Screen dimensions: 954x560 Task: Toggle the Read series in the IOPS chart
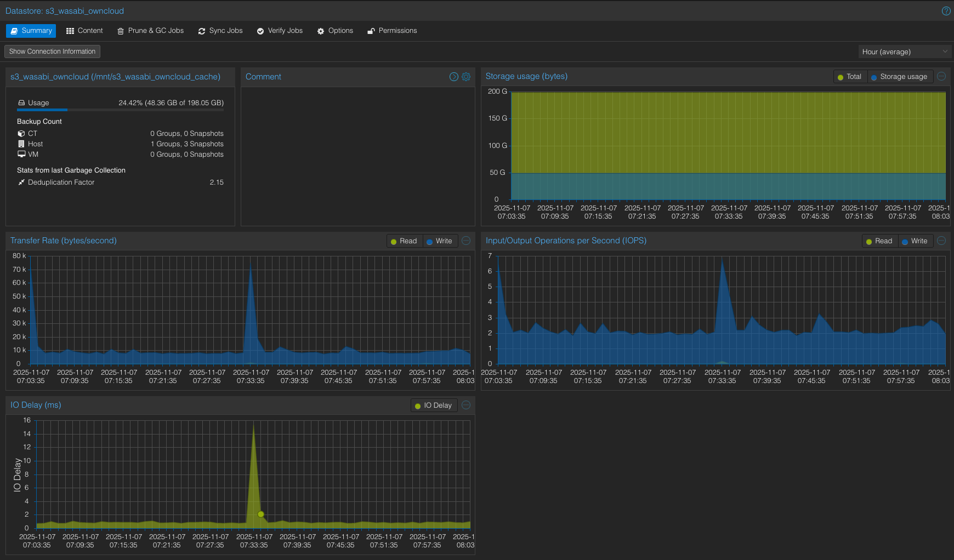[x=879, y=241]
